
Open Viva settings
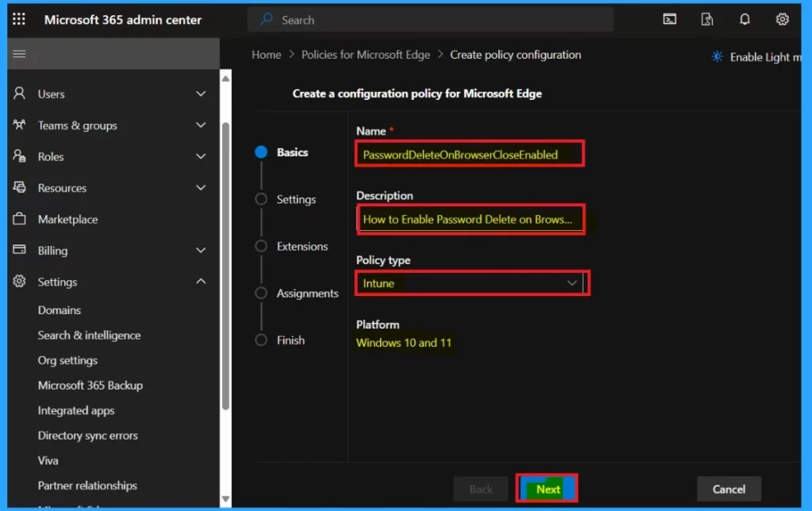coord(48,460)
